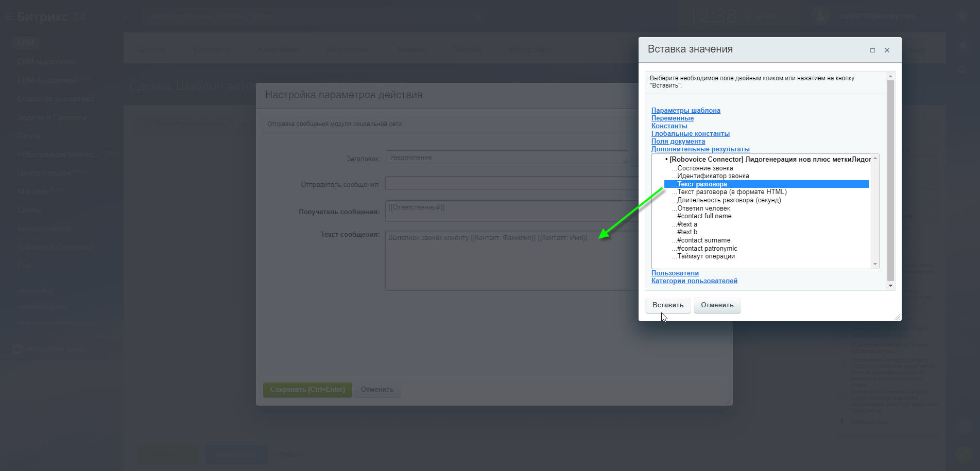Collapse the Дополнительные результаты section link
This screenshot has height=471, width=980.
[700, 149]
